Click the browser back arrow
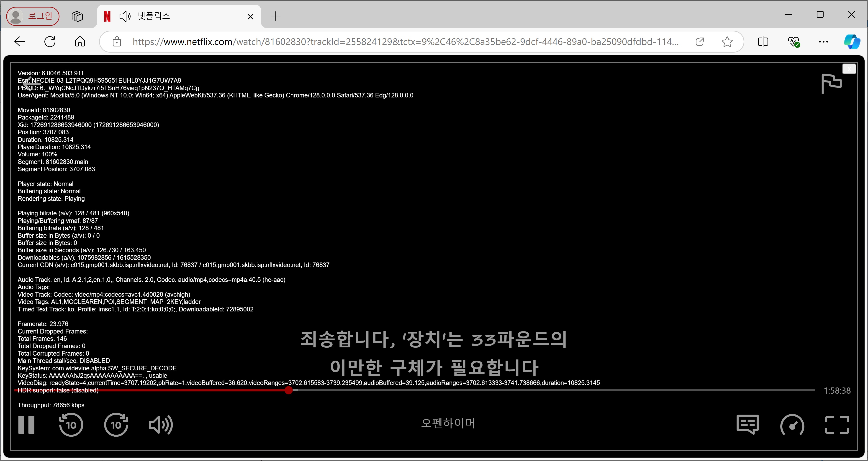868x461 pixels. point(20,42)
